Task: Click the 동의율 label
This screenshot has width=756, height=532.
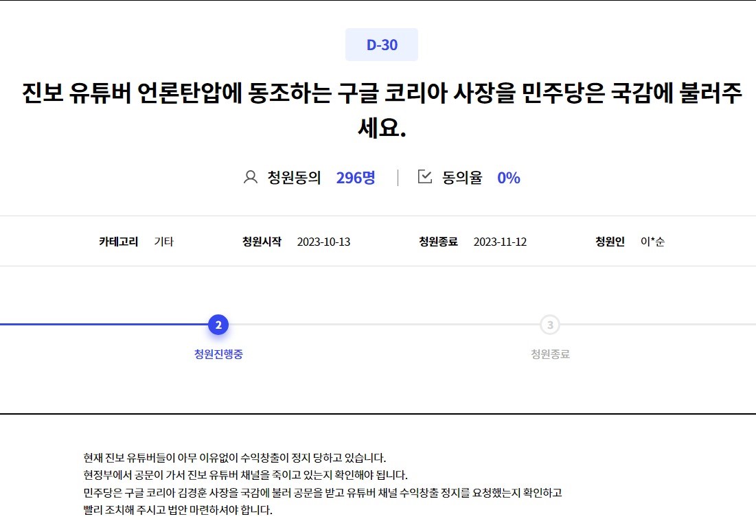Action: coord(462,178)
